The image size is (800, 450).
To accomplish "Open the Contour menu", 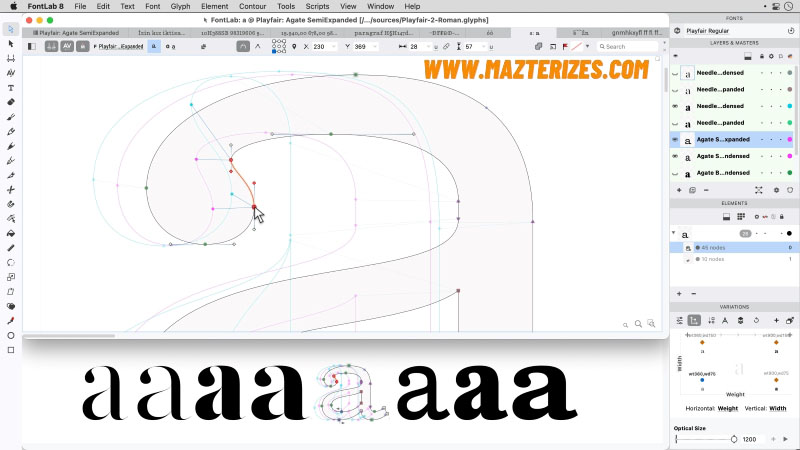I will [253, 6].
